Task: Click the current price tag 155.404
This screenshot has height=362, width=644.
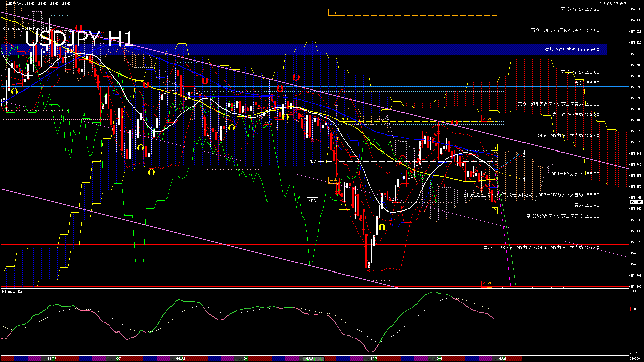Action: pos(636,202)
